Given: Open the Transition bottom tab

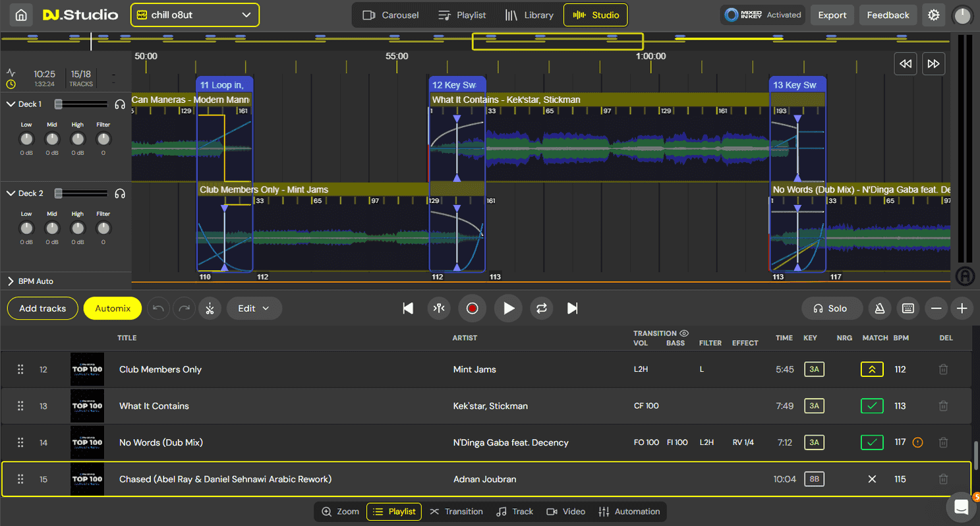Looking at the screenshot, I should point(456,511).
